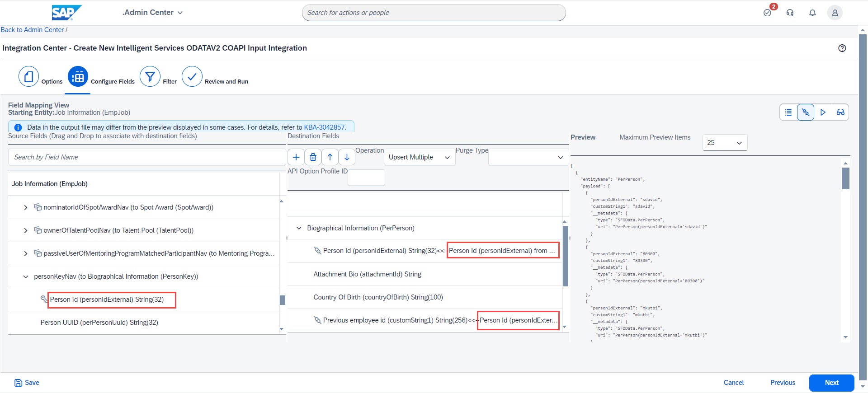Expand ownerOfTalentPoolNav tree node

[x=26, y=230]
